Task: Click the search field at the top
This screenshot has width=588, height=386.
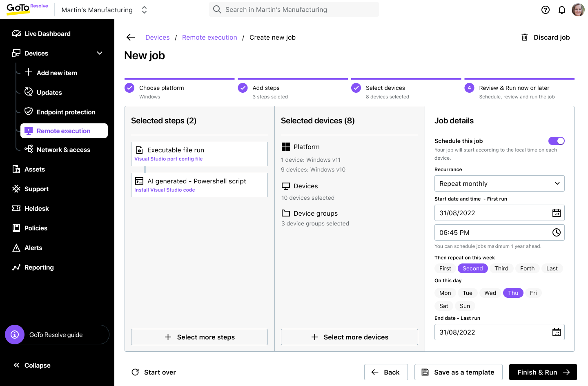Action: (x=294, y=9)
